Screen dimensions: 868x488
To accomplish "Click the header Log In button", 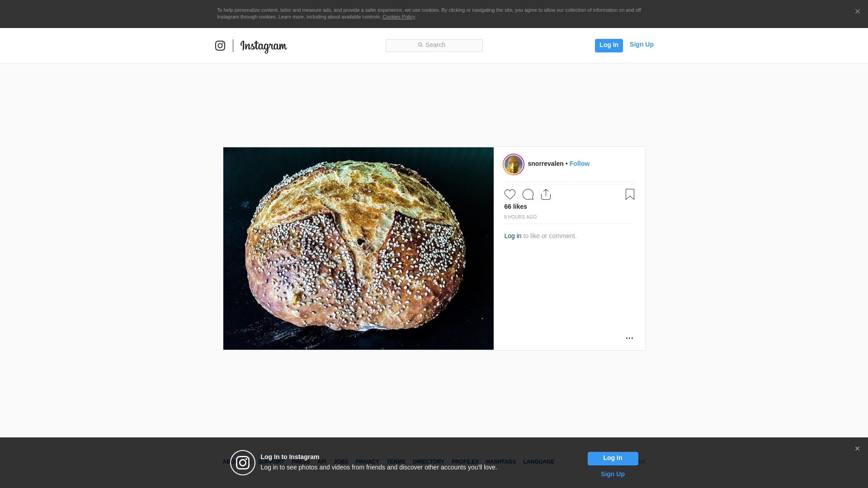I will click(609, 45).
